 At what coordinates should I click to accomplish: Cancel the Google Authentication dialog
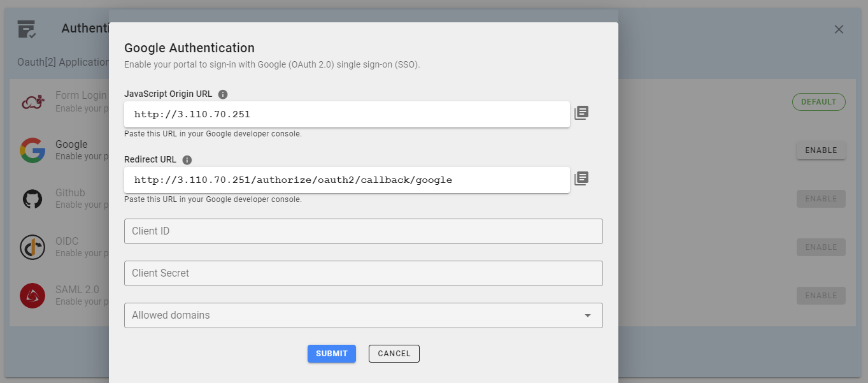394,353
